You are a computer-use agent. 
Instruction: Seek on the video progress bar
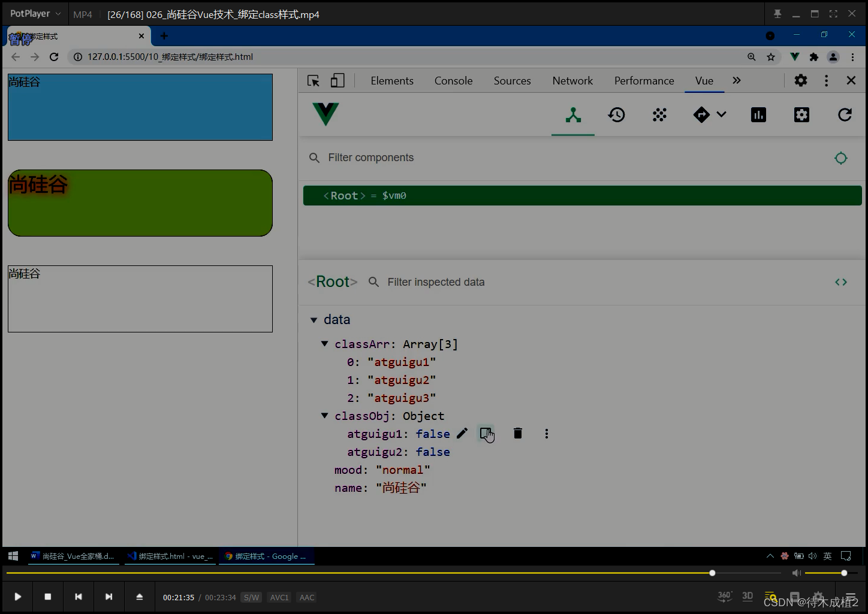tap(394, 573)
